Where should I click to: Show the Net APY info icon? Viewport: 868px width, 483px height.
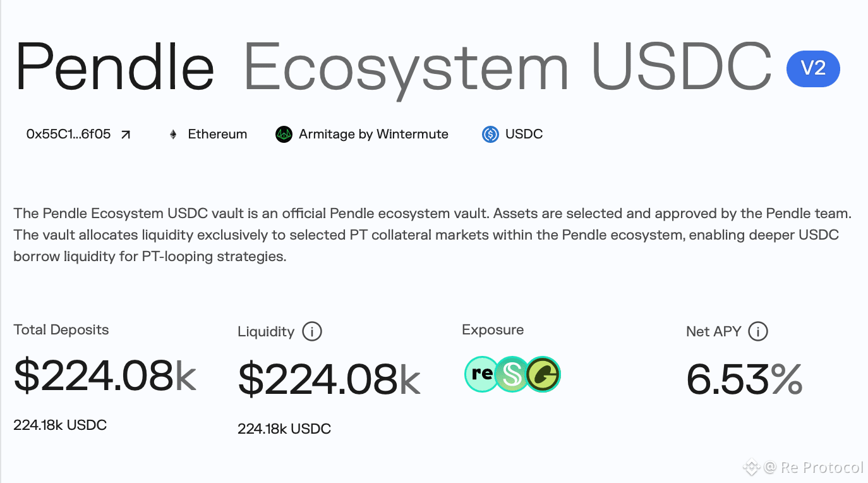pos(758,331)
